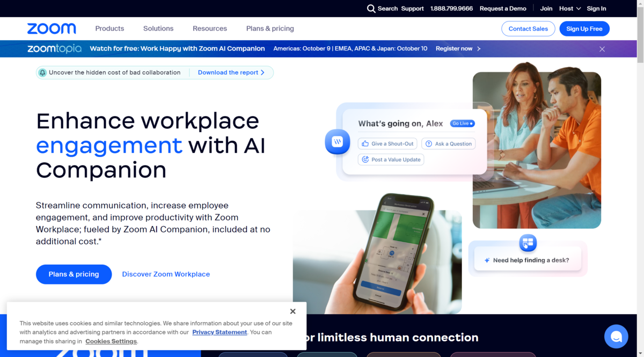Image resolution: width=644 pixels, height=357 pixels.
Task: Click the 1.888.799.9666 phone number
Action: pos(451,9)
